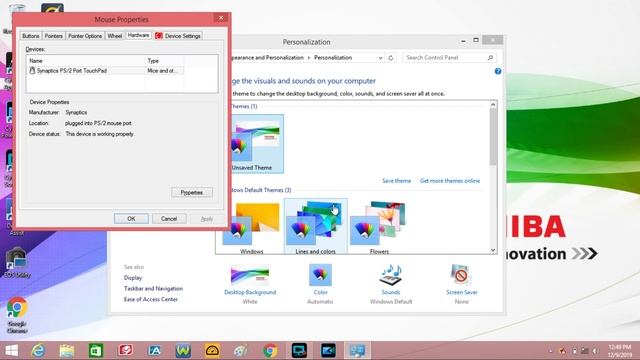Click the search magnifier in Control Panel search

click(490, 58)
